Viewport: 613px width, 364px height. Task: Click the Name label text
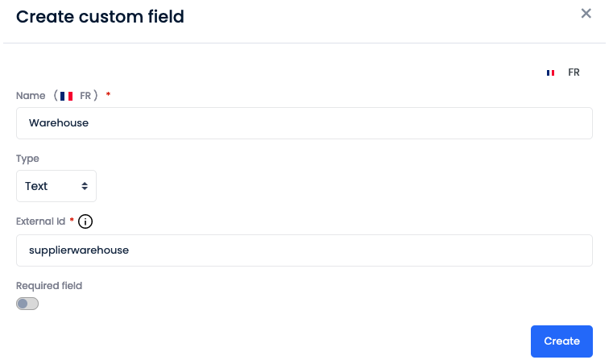tap(31, 96)
